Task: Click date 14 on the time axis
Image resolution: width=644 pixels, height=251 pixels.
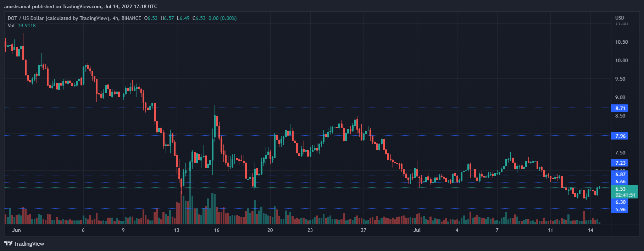Action: [x=590, y=230]
